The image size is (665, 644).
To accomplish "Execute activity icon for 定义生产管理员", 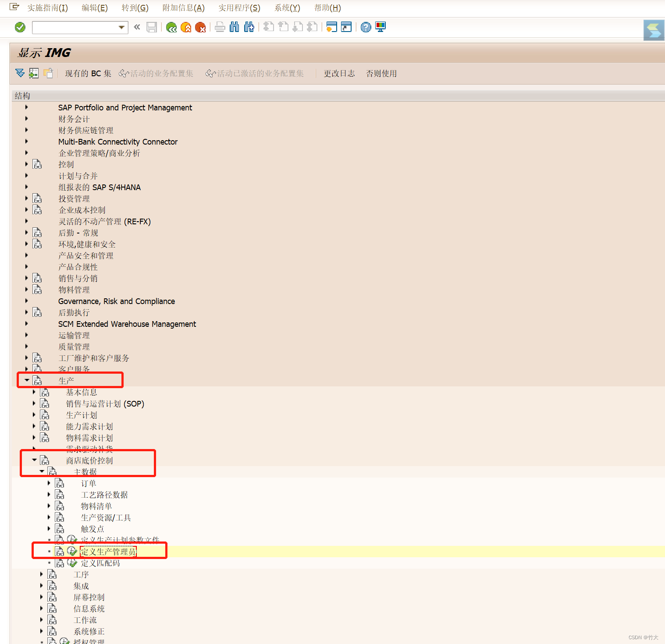I will [x=72, y=552].
